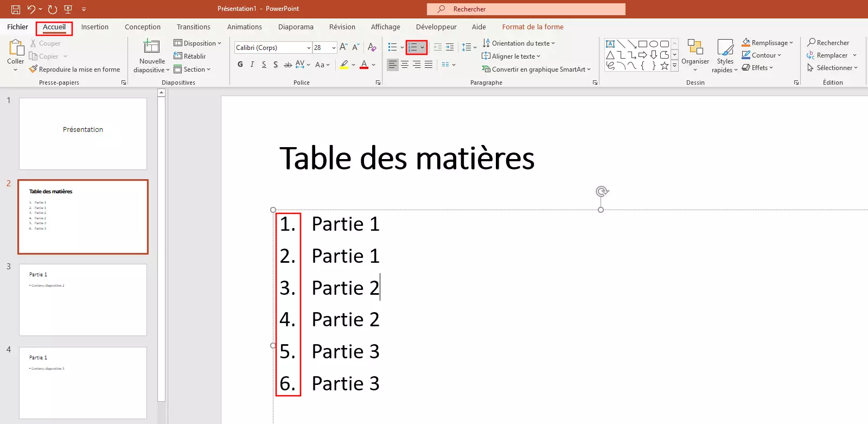Viewport: 868px width, 424px height.
Task: Select the star shape in gallery
Action: (x=665, y=66)
